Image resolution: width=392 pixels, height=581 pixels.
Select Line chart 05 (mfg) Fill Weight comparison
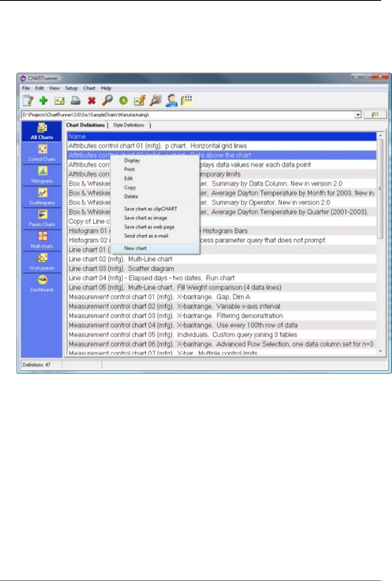[x=222, y=287]
